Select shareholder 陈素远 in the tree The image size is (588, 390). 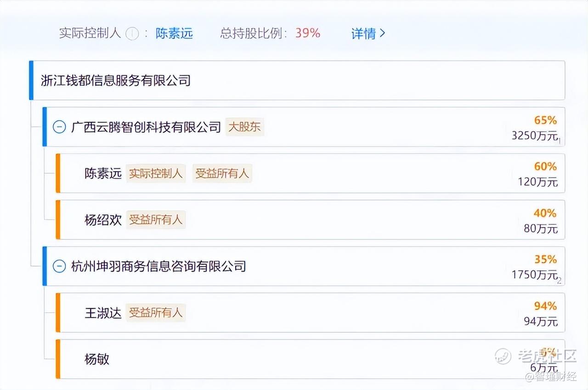tap(103, 173)
